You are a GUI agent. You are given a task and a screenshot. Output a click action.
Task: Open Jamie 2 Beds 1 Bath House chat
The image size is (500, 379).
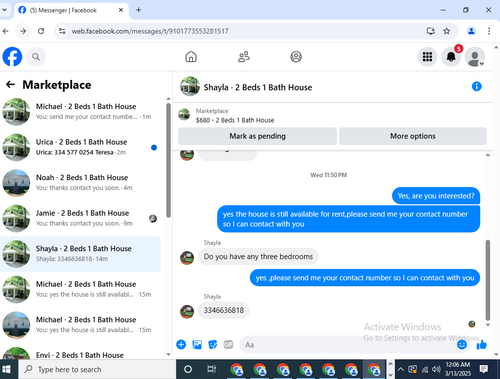pos(80,218)
